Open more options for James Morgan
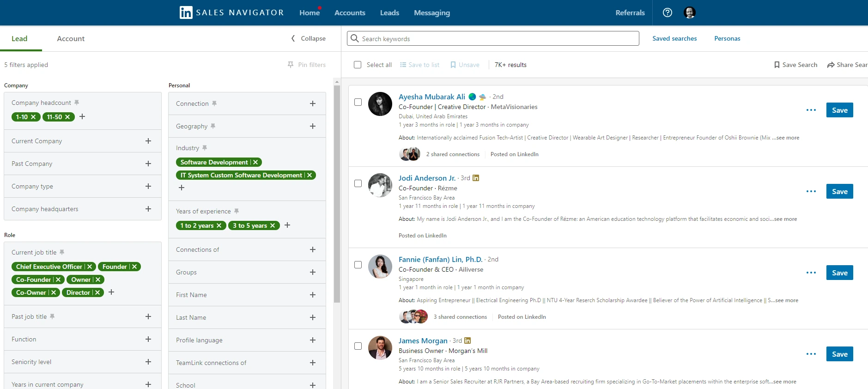This screenshot has width=868, height=389. coord(811,354)
